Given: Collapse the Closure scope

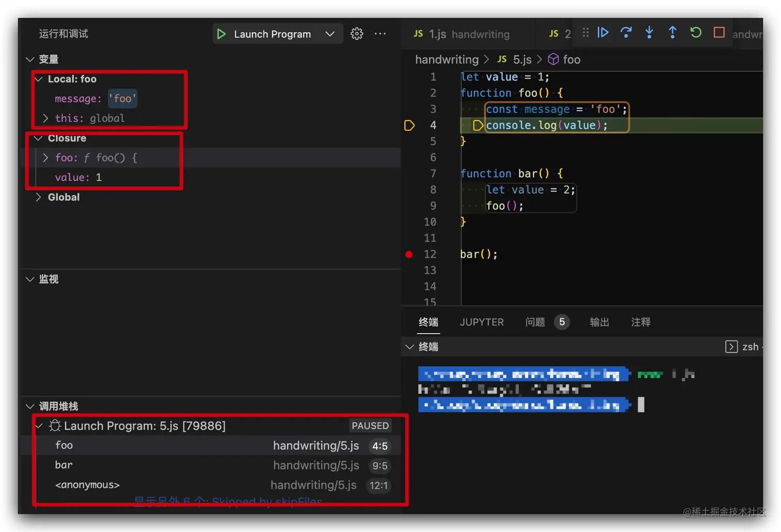Looking at the screenshot, I should (38, 138).
